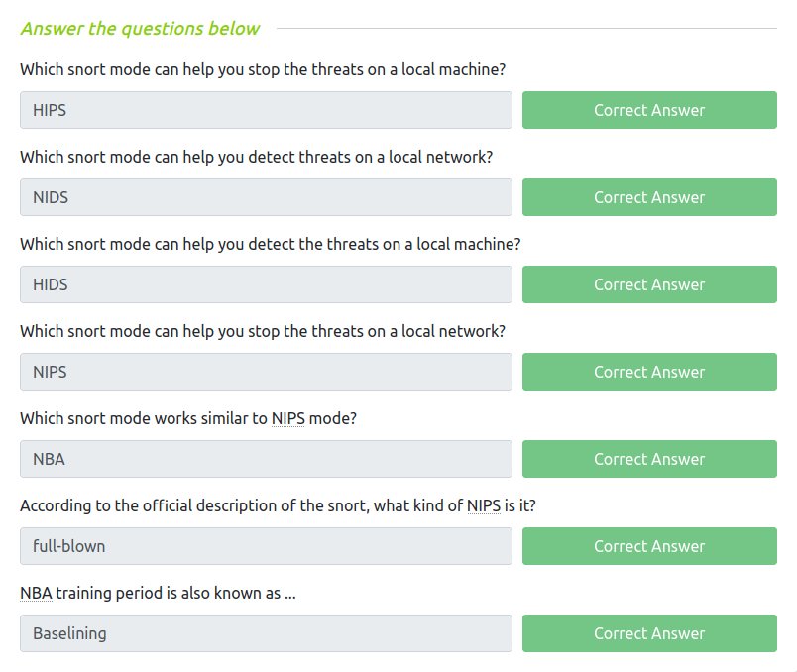Focus the HIDS answer field
797x672 pixels.
tap(266, 284)
